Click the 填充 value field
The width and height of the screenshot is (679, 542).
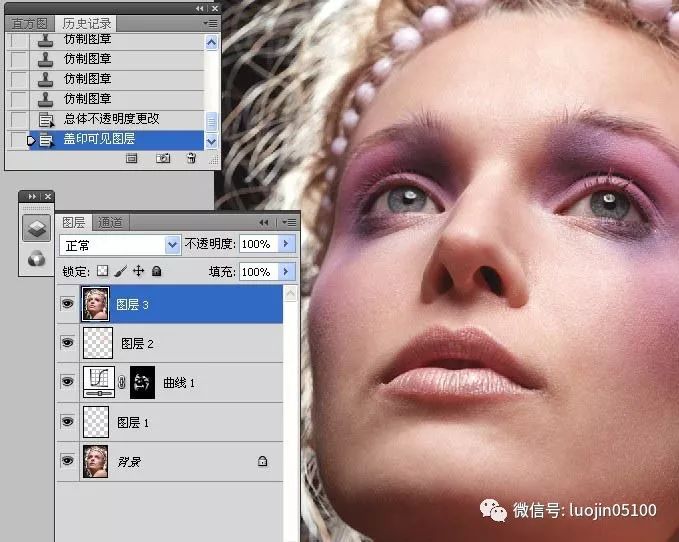point(259,272)
